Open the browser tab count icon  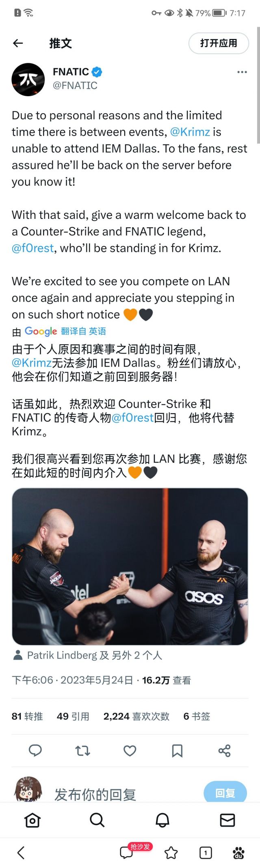(x=206, y=853)
